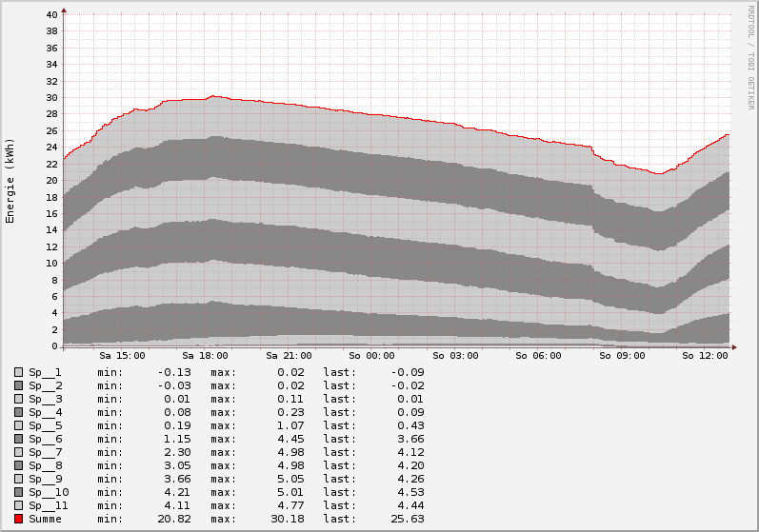Click the 'Sa 15:00' time axis label
Screen dimensions: 759x532
click(x=122, y=356)
